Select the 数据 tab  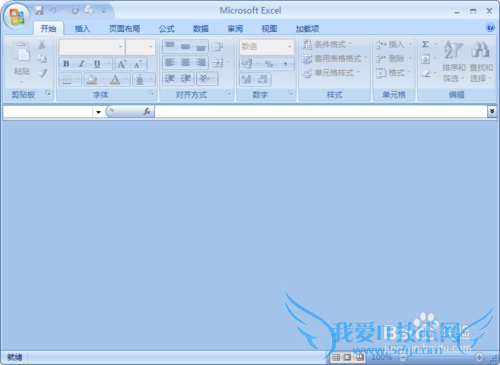point(201,29)
